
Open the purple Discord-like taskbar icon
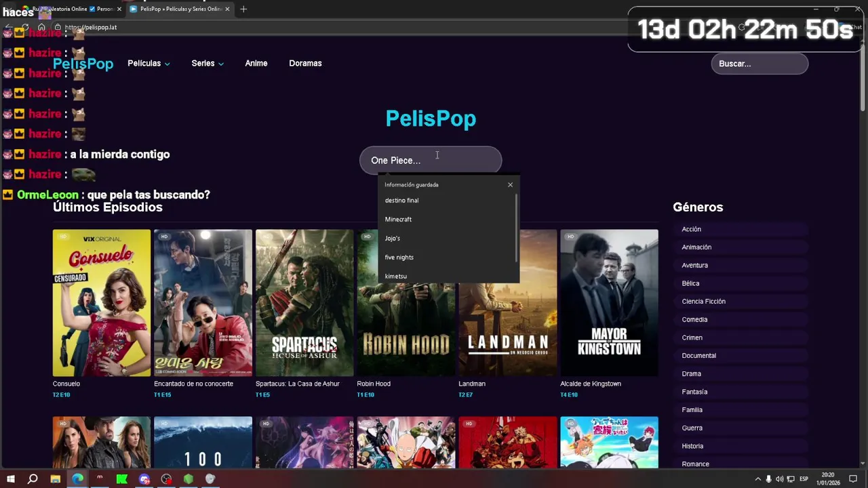(144, 479)
